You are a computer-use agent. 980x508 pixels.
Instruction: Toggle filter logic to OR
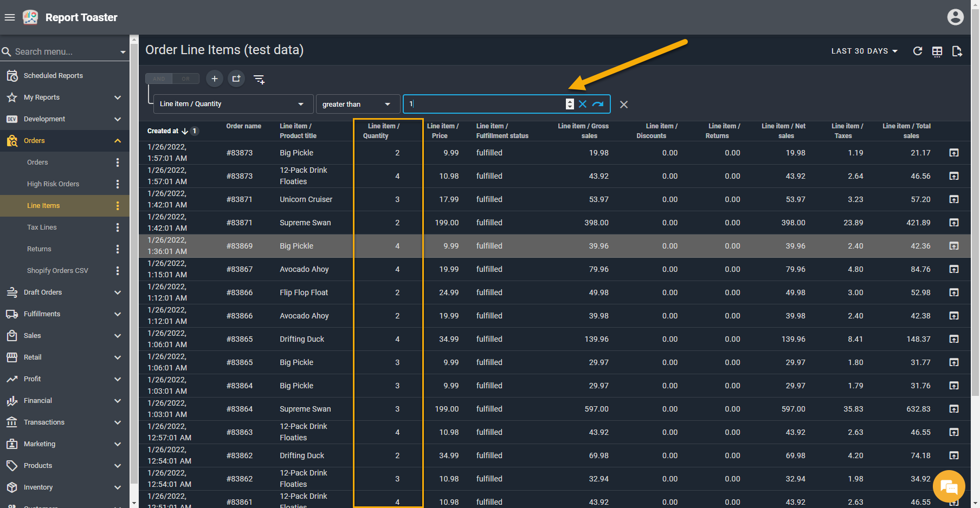[186, 79]
